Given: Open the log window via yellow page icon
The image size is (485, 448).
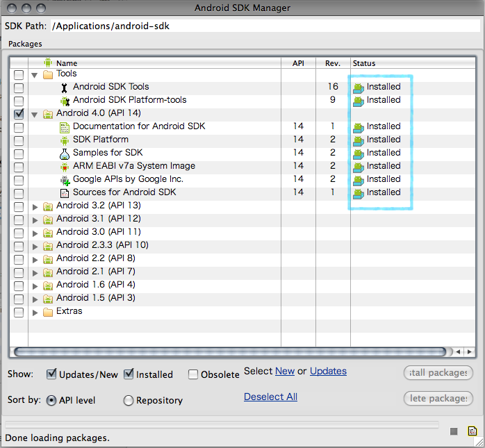Looking at the screenshot, I should pyautogui.click(x=472, y=431).
